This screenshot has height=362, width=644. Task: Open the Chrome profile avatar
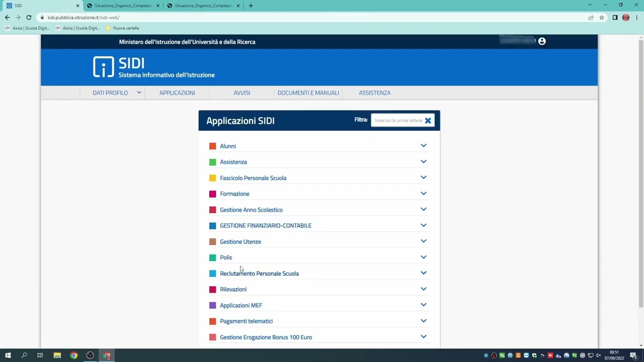626,18
